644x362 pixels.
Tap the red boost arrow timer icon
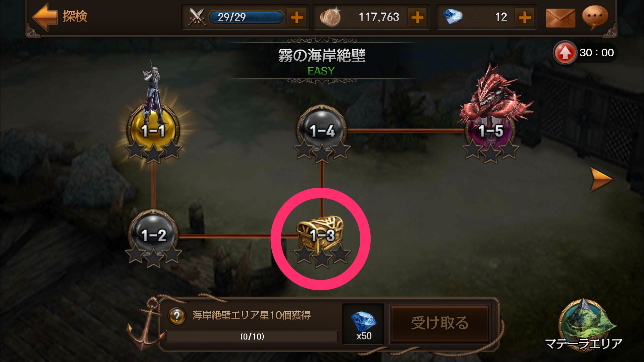[x=565, y=53]
